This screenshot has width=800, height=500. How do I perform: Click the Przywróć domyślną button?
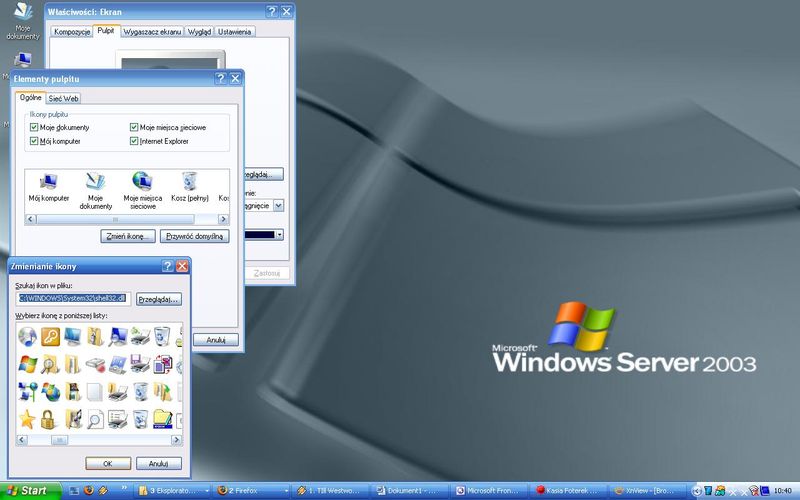[x=194, y=236]
